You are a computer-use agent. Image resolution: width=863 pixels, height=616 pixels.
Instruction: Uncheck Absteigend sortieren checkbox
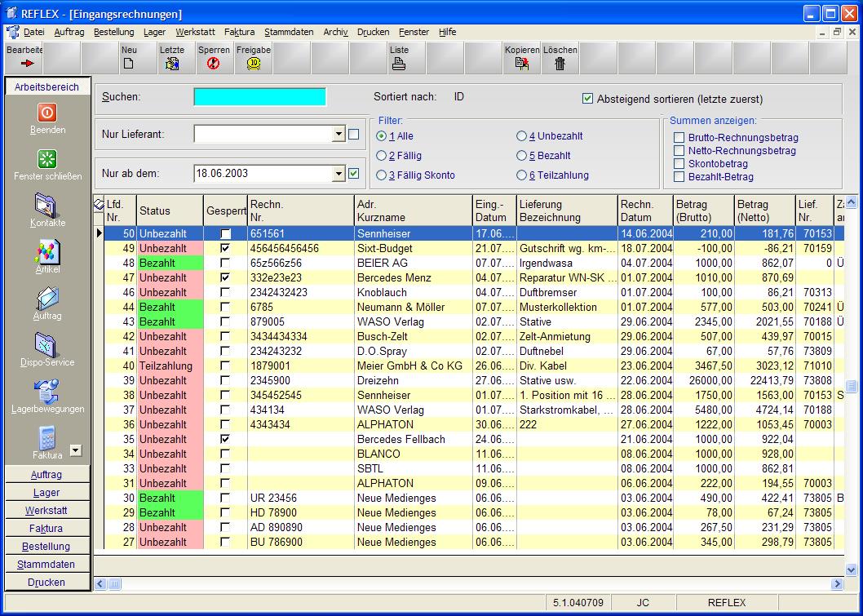click(588, 99)
